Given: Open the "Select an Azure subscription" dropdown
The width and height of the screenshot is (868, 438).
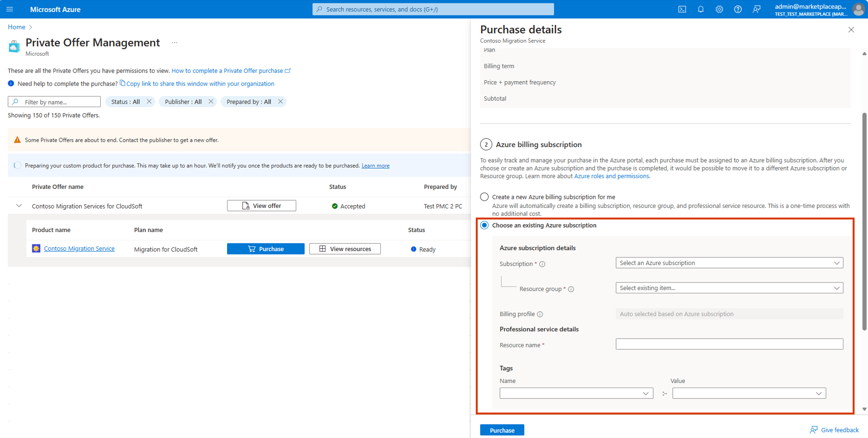Looking at the screenshot, I should tap(729, 263).
